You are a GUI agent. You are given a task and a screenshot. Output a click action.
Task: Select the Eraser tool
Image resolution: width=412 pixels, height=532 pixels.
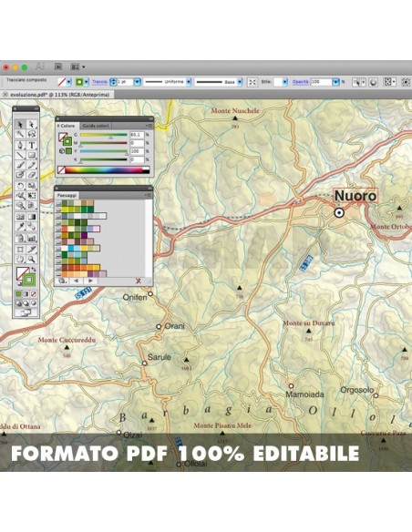pyautogui.click(x=32, y=174)
